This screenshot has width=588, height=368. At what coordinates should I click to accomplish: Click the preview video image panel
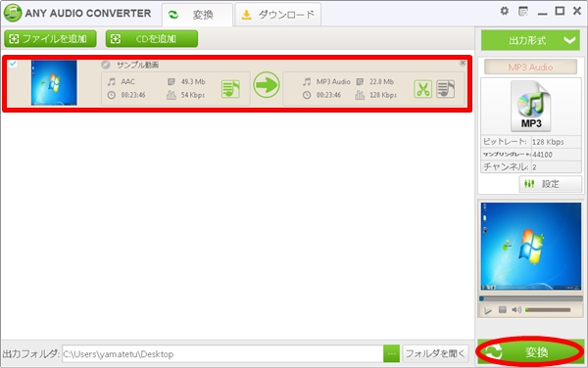point(530,247)
